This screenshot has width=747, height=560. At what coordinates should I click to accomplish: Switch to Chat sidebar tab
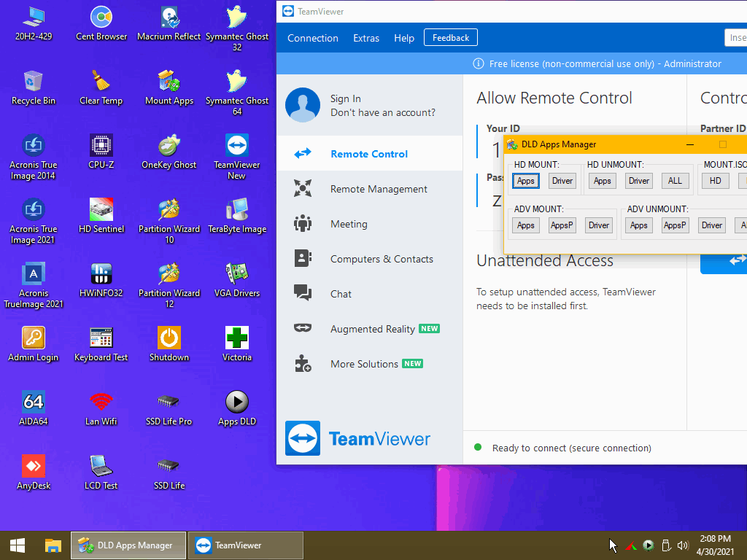369,294
